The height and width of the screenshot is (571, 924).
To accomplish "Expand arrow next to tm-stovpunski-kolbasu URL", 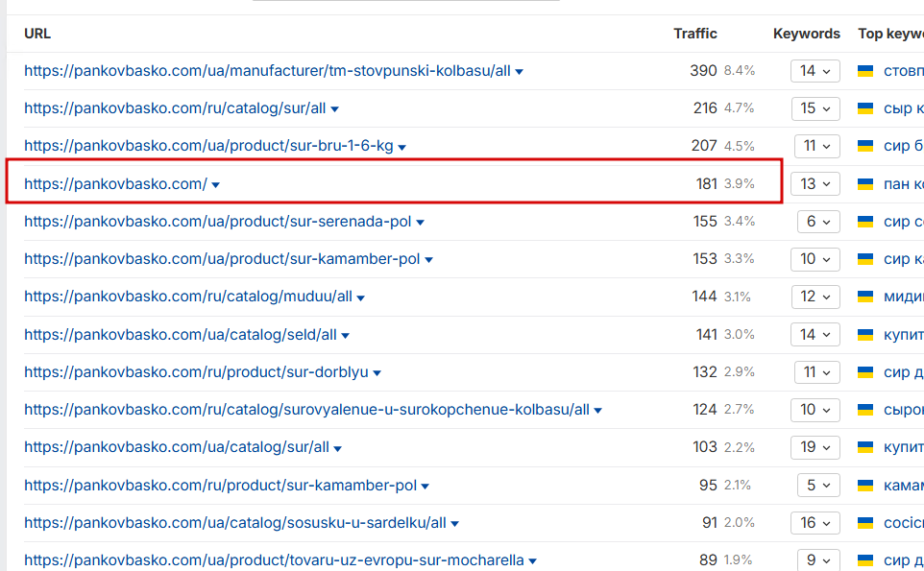I will (520, 72).
